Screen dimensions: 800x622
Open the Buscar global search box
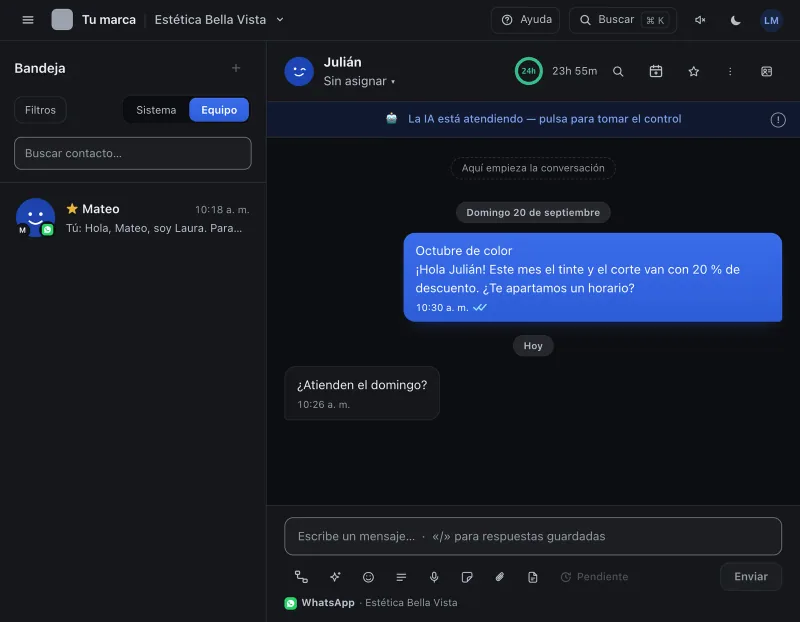click(623, 20)
